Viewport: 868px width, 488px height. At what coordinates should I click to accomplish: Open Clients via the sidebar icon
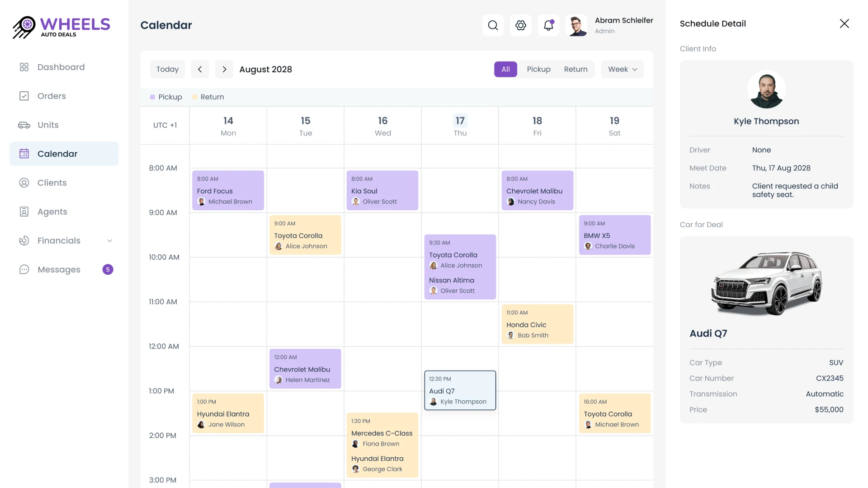pyautogui.click(x=24, y=183)
